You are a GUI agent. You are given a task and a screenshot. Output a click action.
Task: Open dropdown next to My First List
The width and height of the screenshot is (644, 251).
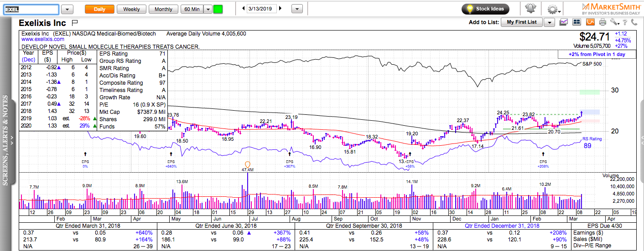click(550, 22)
